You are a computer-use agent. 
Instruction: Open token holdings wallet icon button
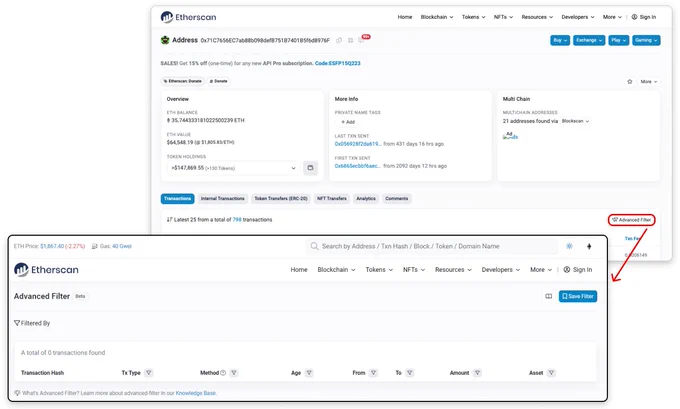[x=310, y=168]
